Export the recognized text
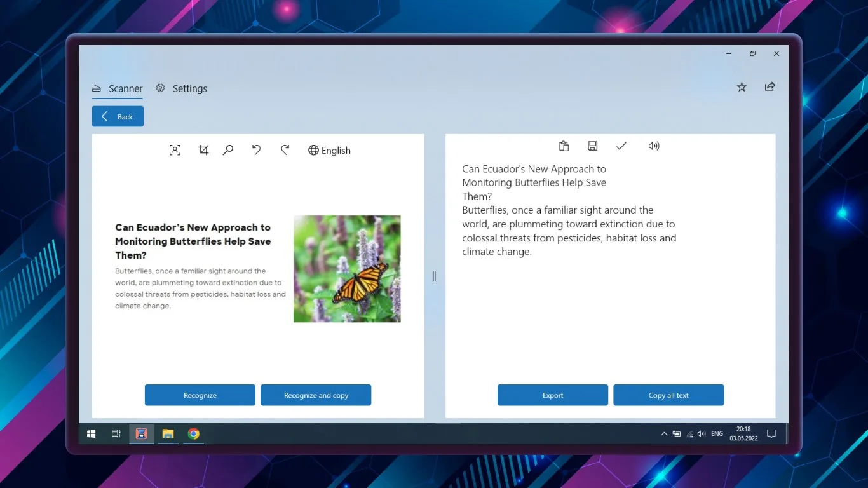Screen dimensions: 868x488 [x=553, y=395]
